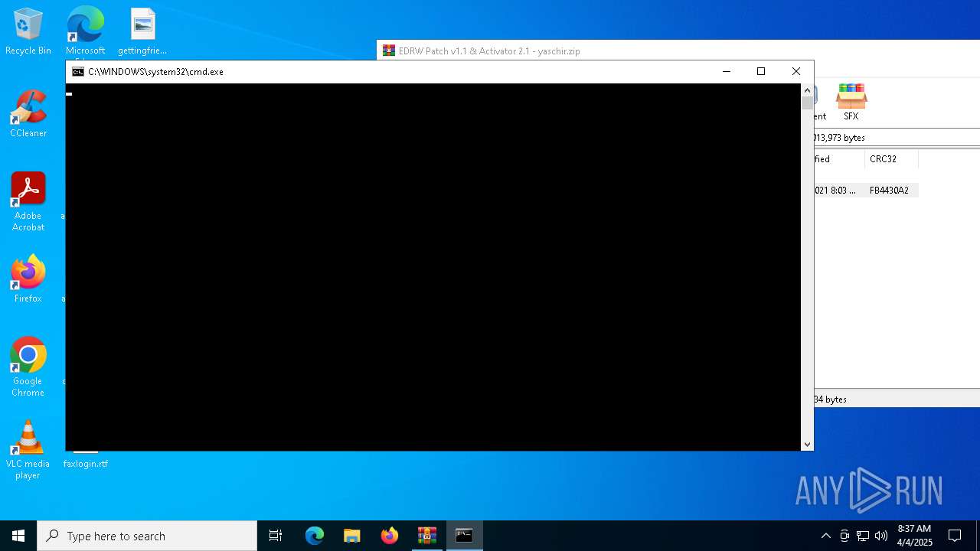Maximize the cmd.exe window

click(761, 72)
